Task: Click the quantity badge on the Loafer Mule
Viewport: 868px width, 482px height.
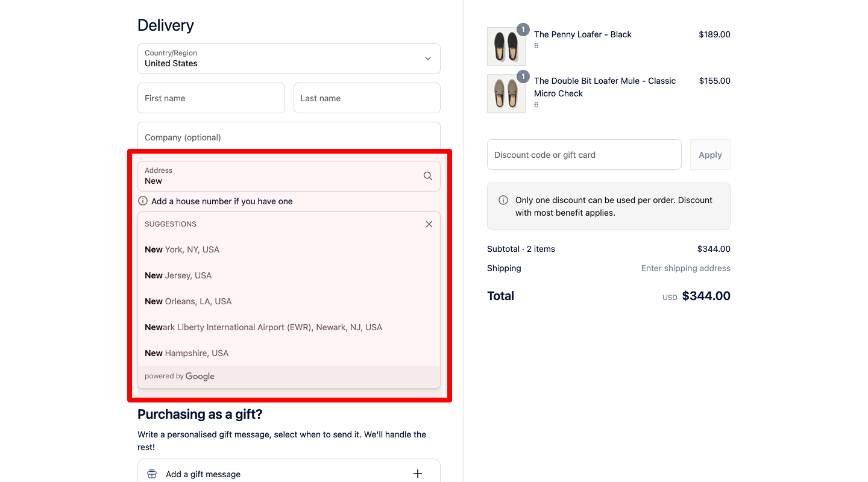Action: [523, 77]
